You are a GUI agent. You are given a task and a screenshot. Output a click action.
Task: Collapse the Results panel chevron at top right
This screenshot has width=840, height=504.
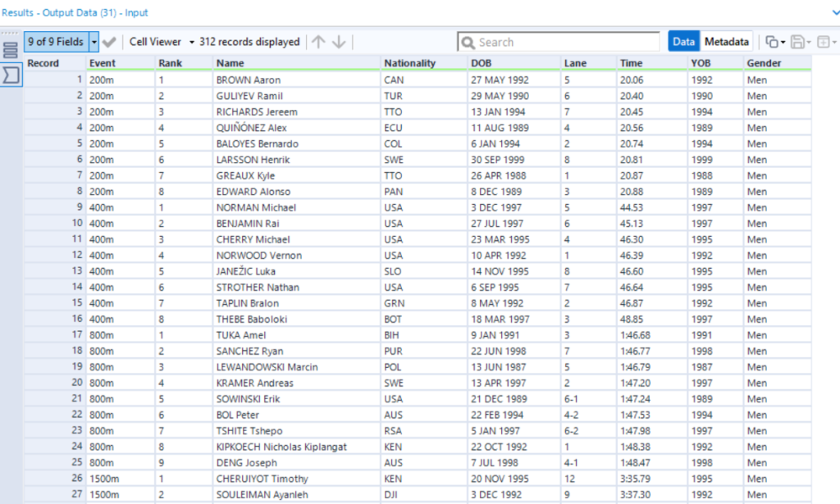[835, 13]
